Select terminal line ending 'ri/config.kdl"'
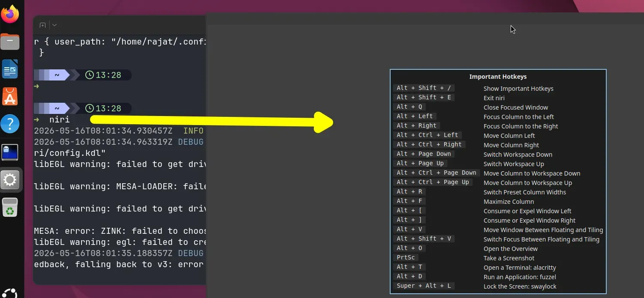 (70, 153)
